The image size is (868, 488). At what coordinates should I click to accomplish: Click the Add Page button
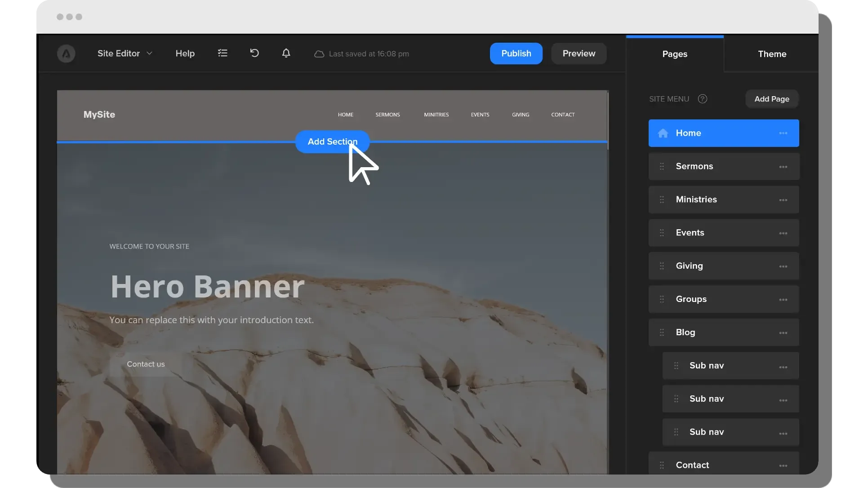771,99
